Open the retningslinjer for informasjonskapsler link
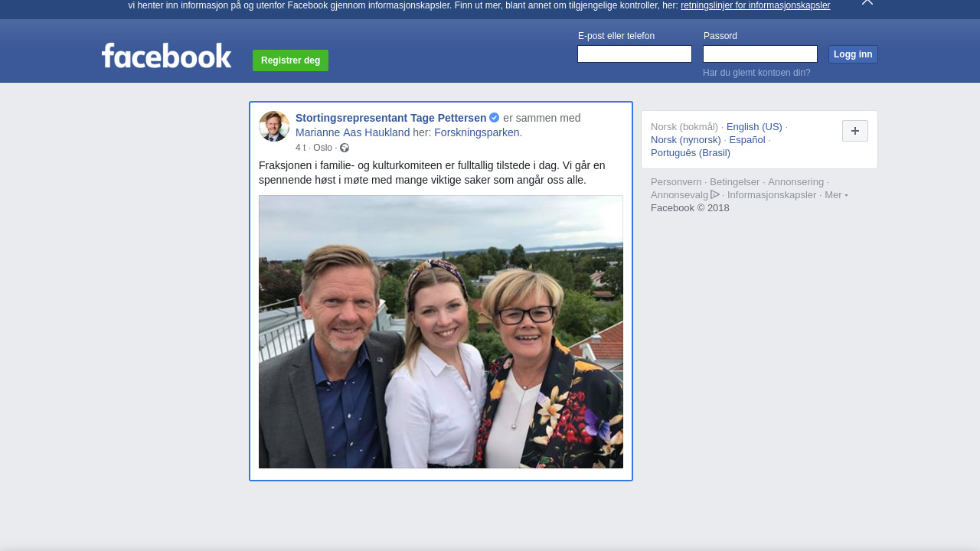Screen dimensions: 980x551 point(755,5)
